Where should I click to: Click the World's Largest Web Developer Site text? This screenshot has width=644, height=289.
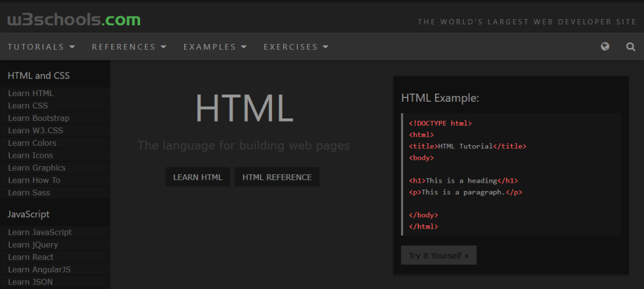tap(527, 22)
